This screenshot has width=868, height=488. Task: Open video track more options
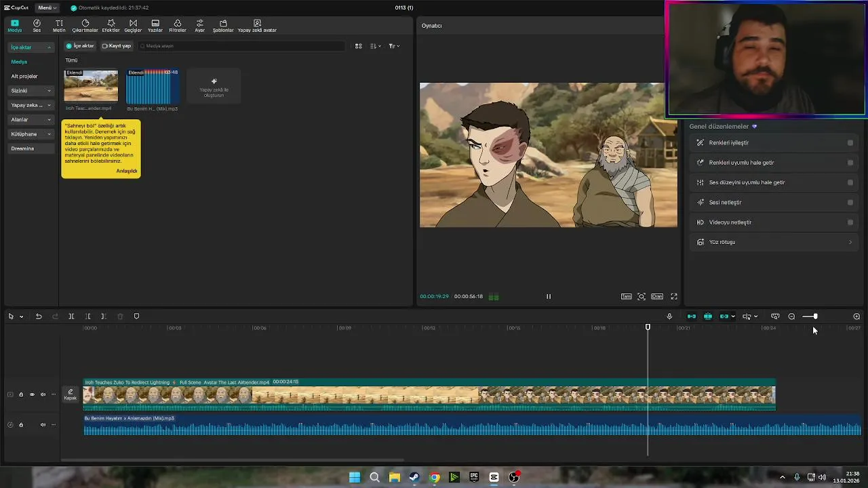pyautogui.click(x=52, y=394)
